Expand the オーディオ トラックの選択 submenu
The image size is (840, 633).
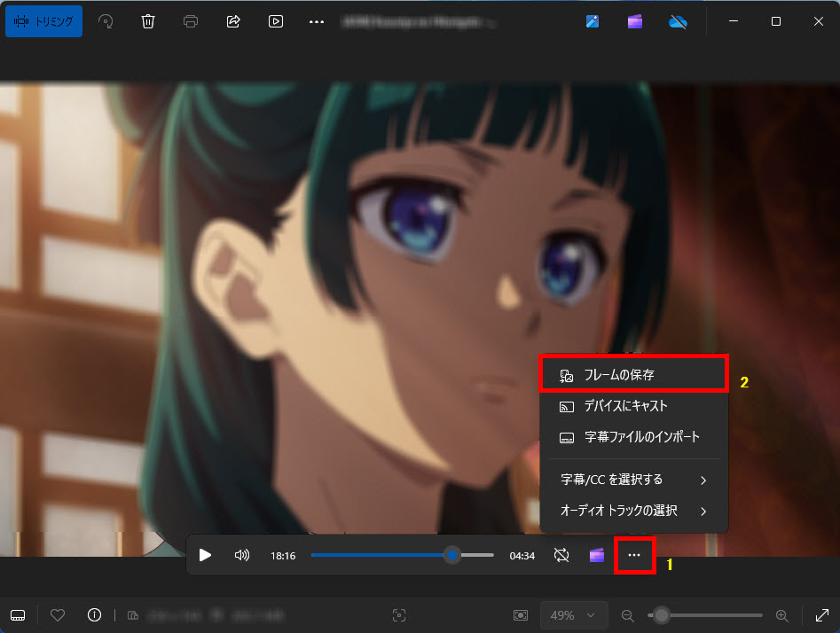(633, 511)
